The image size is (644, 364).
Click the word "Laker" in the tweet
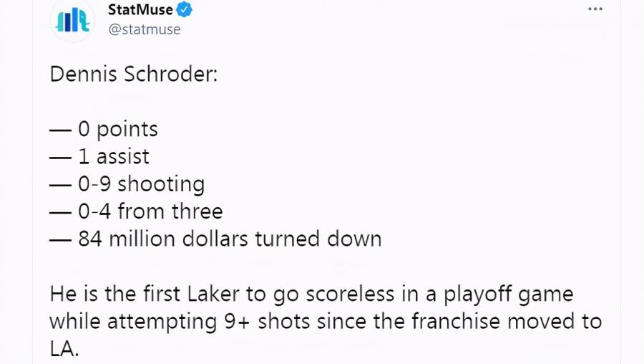coord(213,294)
